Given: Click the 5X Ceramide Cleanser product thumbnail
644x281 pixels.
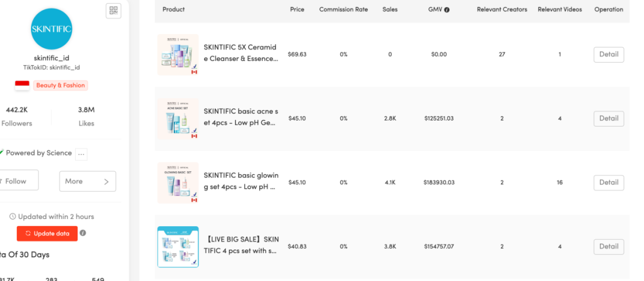Looking at the screenshot, I should (178, 54).
